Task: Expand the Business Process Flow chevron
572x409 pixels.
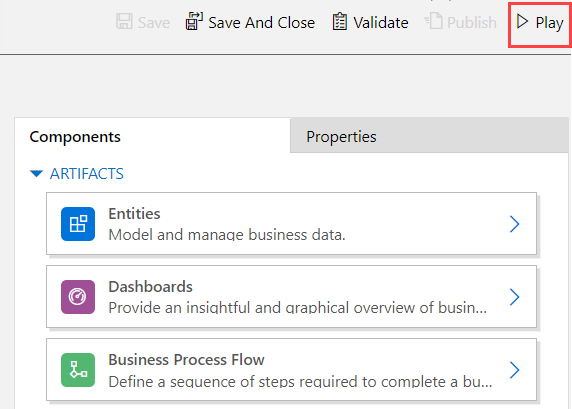Action: click(x=514, y=370)
